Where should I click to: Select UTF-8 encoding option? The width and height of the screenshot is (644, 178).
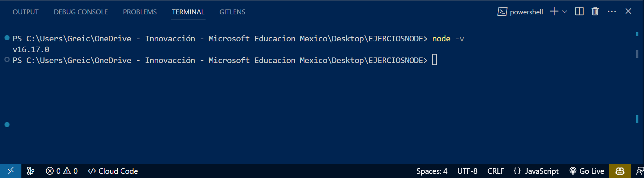tap(467, 171)
